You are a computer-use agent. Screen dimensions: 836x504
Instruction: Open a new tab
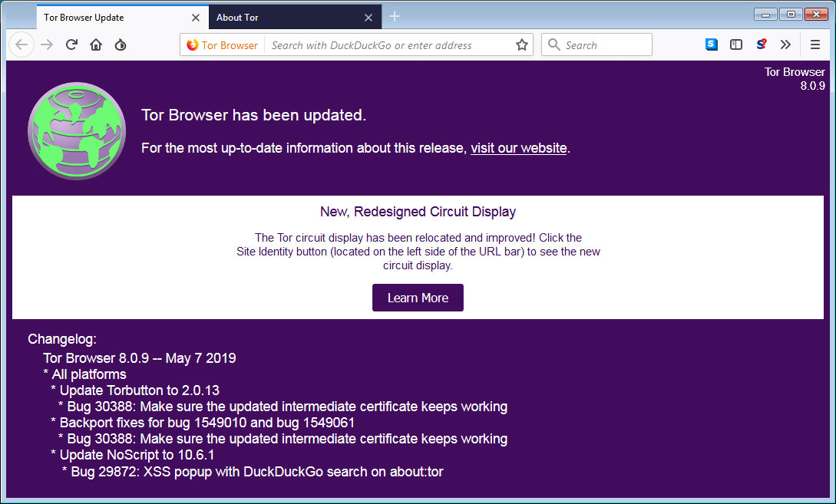[395, 17]
